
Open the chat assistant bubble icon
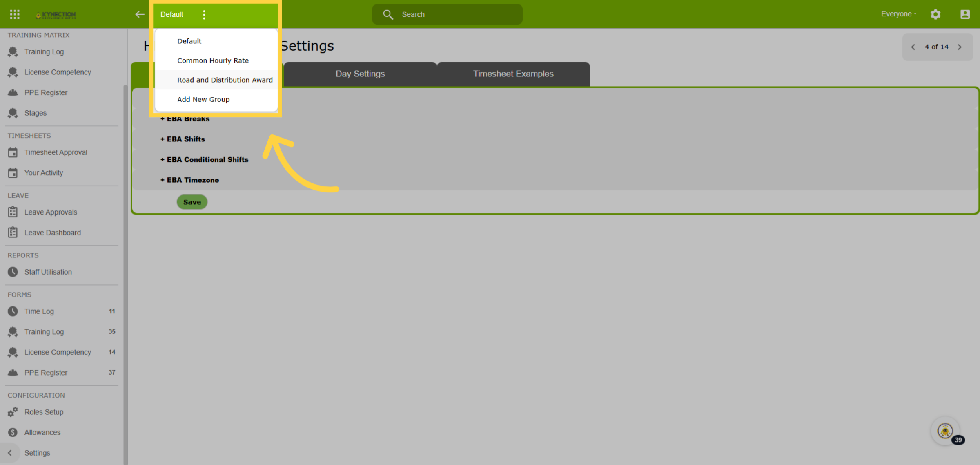coord(945,431)
